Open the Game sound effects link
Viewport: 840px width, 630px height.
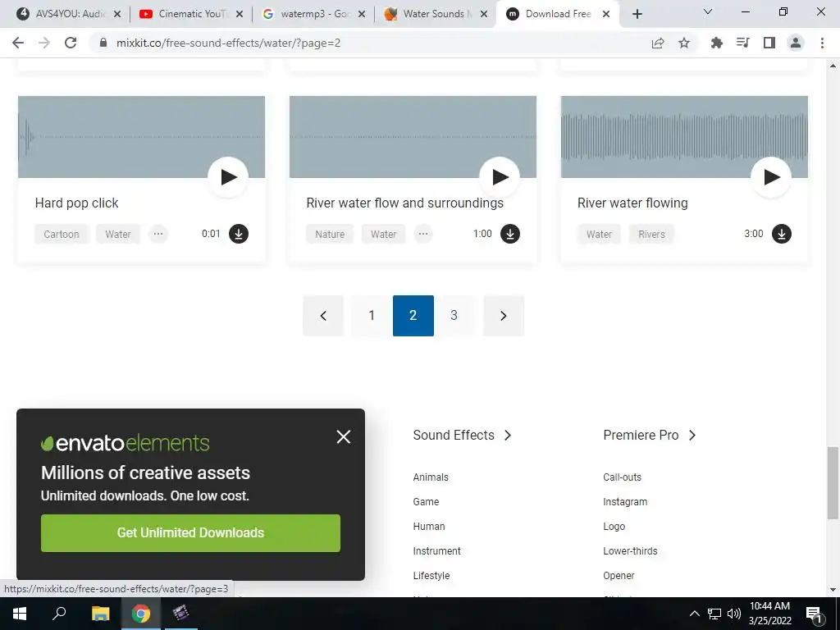426,502
